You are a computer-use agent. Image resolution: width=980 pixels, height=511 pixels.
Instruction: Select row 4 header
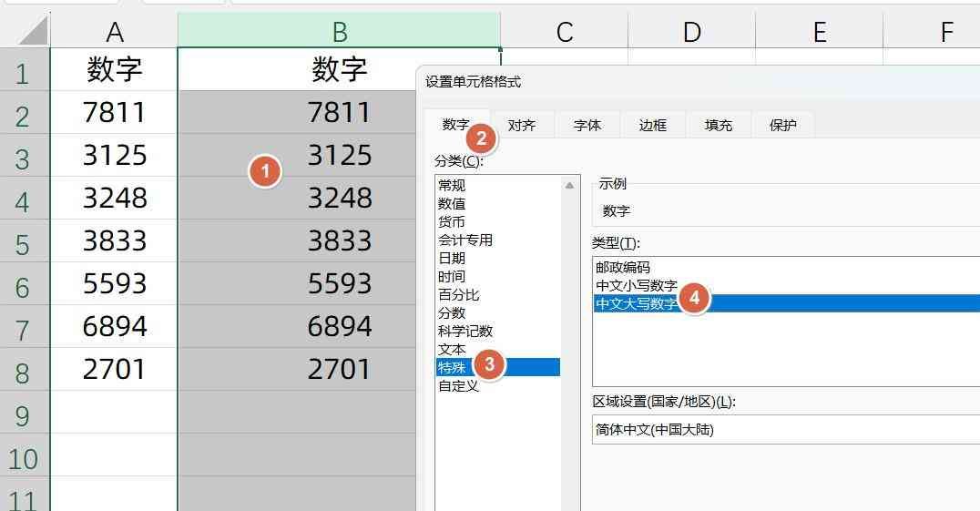click(x=25, y=199)
